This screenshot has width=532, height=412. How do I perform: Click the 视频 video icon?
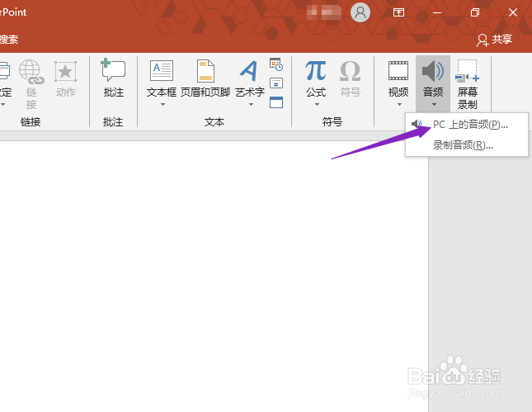pos(398,71)
